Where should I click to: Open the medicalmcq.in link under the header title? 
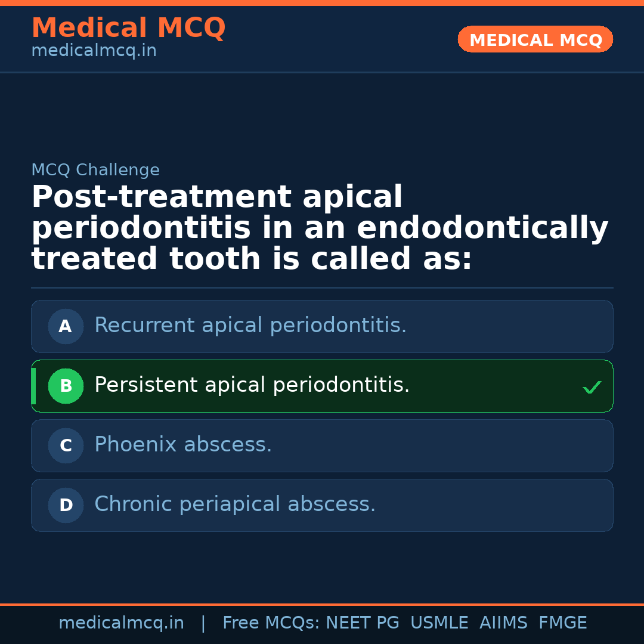[x=94, y=51]
